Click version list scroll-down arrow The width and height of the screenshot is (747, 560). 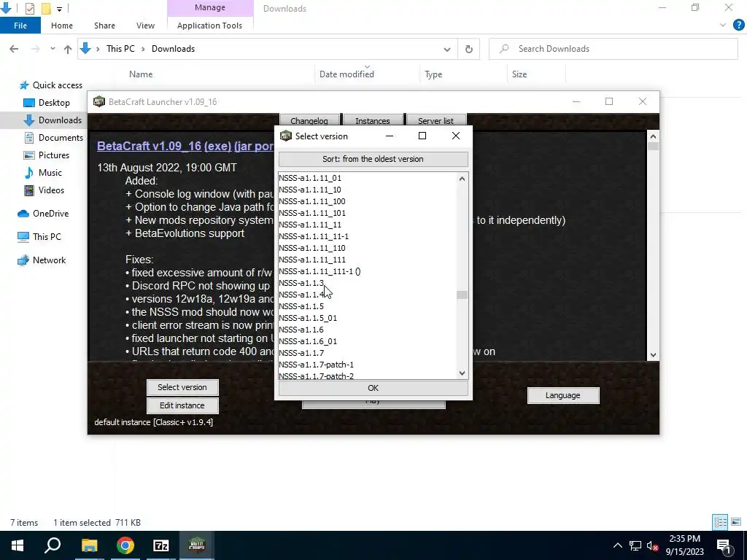pos(462,373)
